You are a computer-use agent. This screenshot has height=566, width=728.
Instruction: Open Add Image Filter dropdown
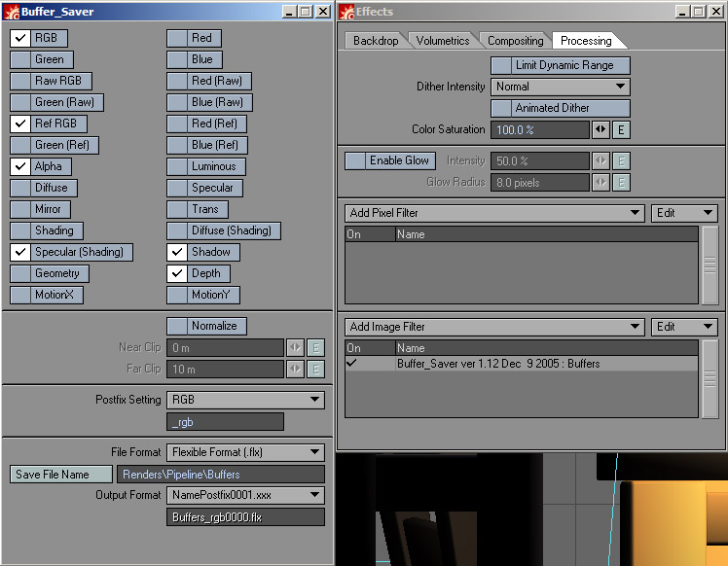495,327
